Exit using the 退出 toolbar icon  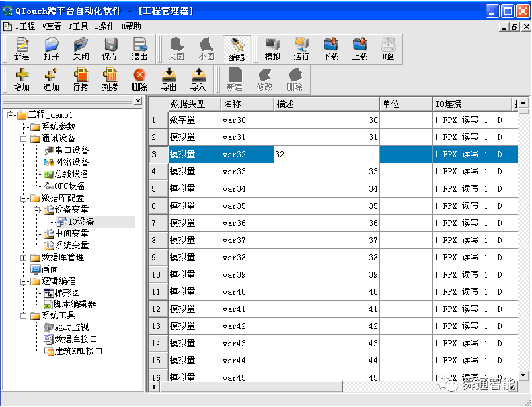coord(139,49)
